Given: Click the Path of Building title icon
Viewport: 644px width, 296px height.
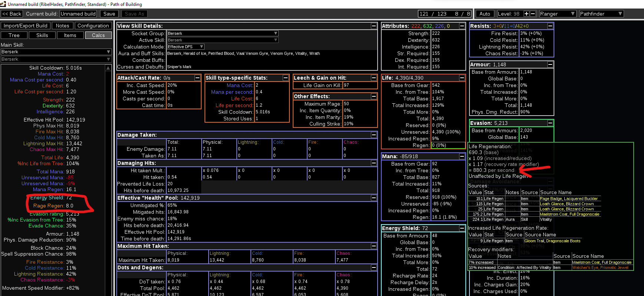Looking at the screenshot, I should pos(3,4).
